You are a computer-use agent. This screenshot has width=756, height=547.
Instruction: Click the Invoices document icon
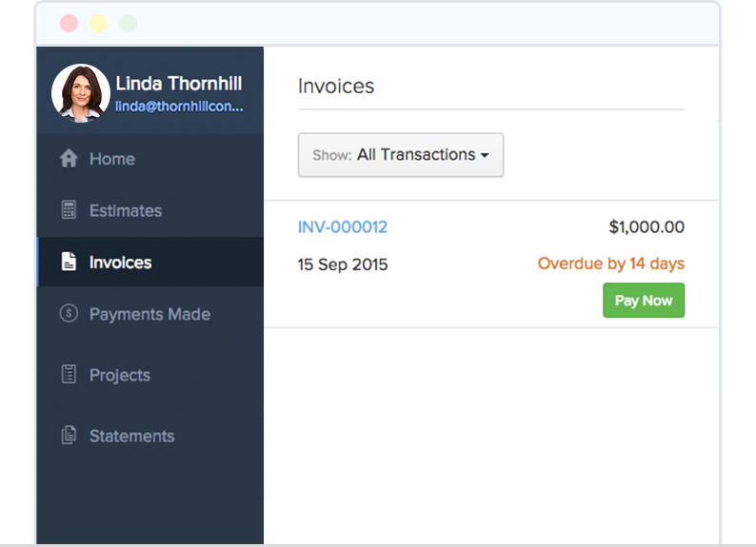[69, 262]
